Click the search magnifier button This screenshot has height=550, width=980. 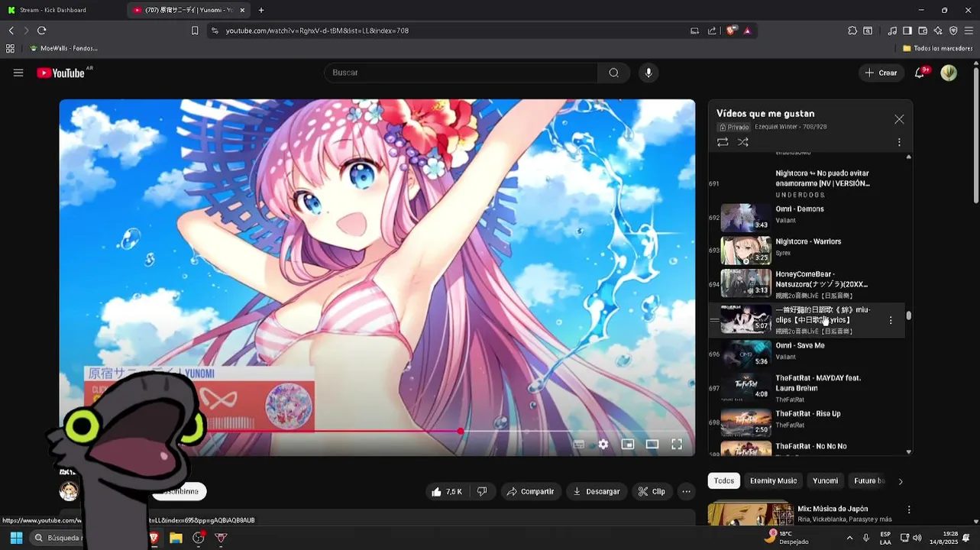613,73
